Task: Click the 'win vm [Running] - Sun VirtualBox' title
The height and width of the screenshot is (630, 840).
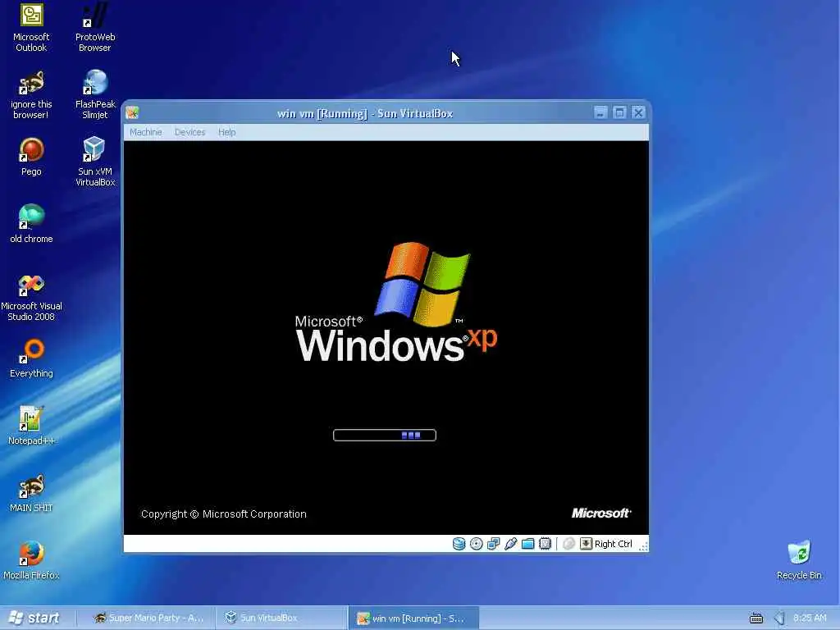Action: (365, 113)
